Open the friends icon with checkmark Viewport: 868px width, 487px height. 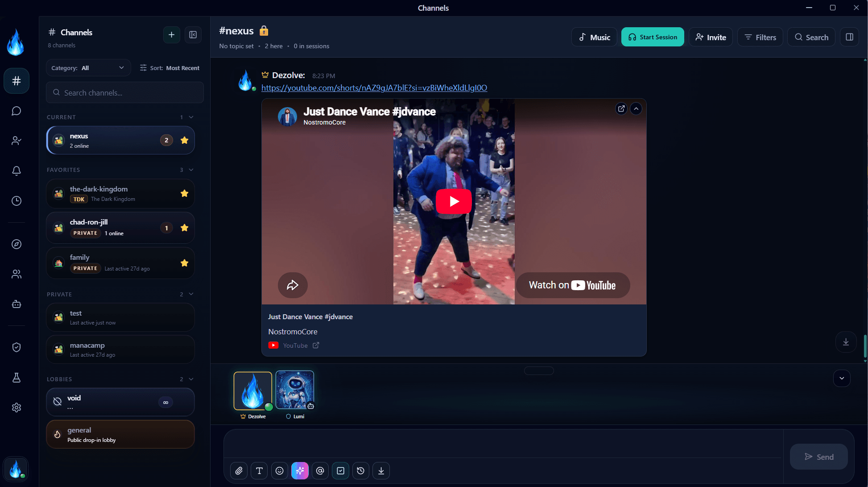pyautogui.click(x=17, y=141)
